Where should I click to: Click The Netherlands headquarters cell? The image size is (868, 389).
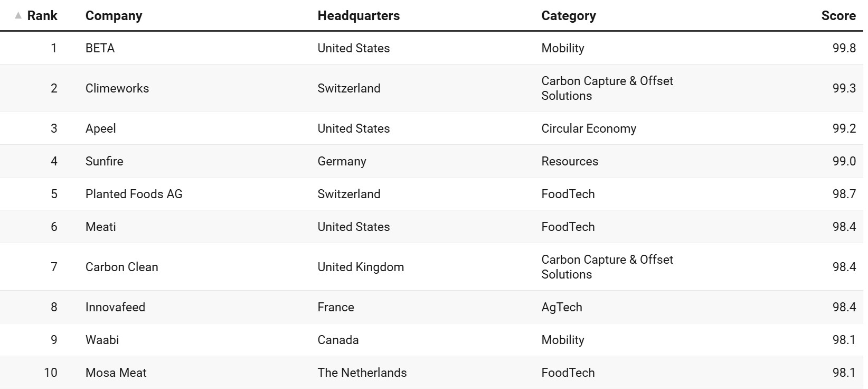362,373
